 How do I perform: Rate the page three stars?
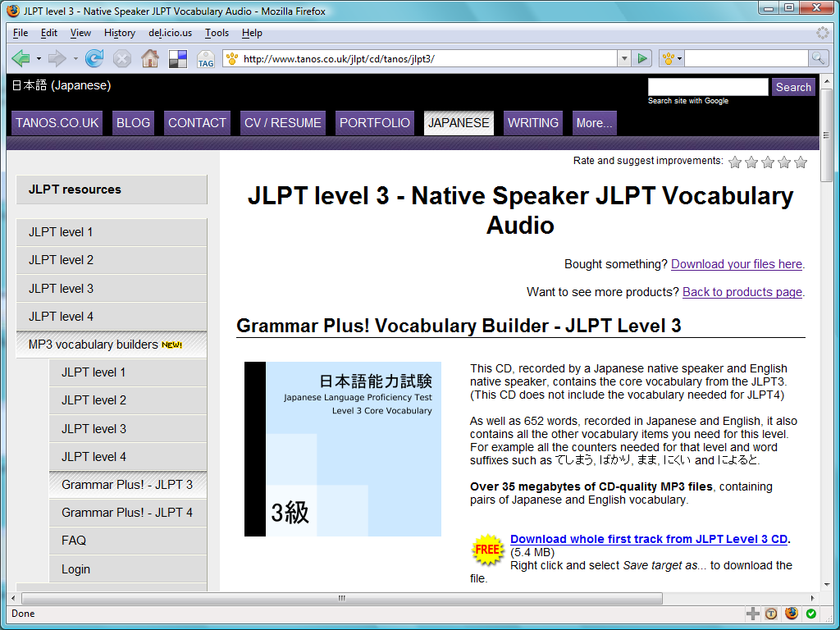(768, 162)
